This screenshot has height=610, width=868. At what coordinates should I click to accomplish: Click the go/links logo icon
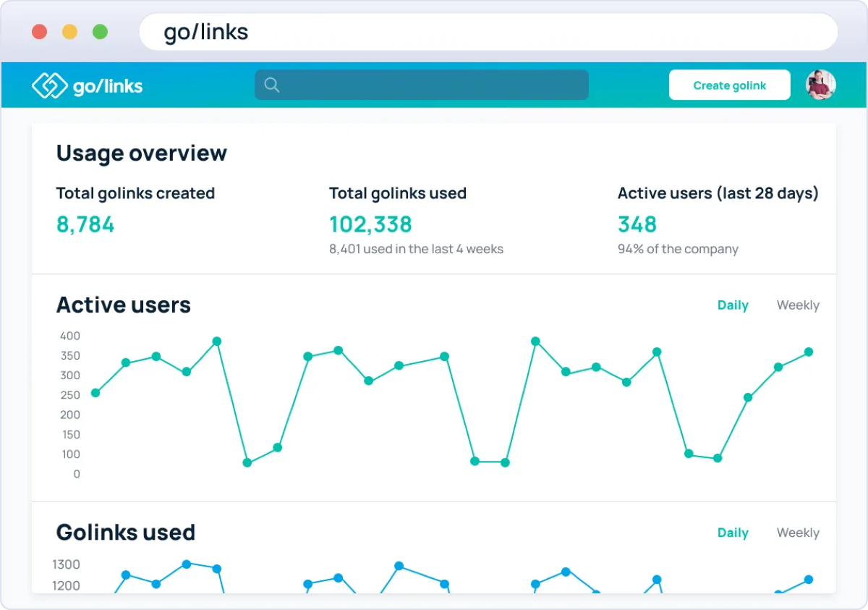pos(49,85)
